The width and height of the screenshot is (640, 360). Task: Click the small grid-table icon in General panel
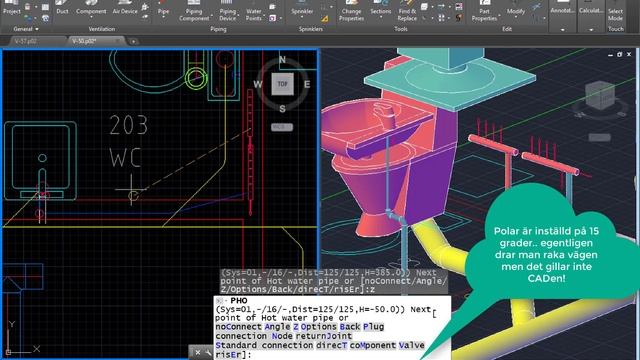tap(45, 7)
